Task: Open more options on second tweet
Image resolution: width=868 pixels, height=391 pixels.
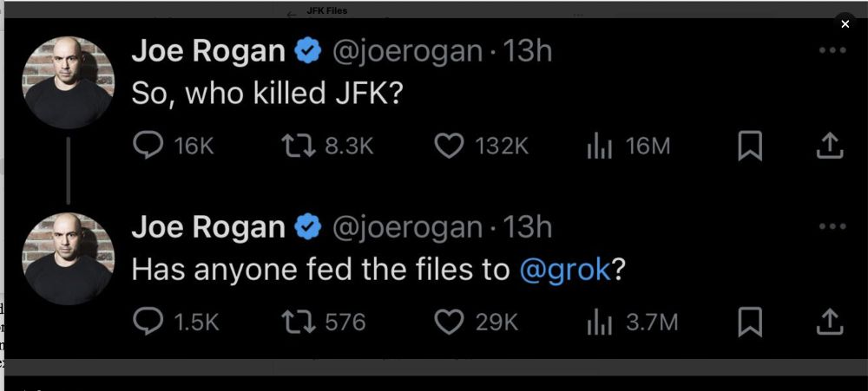Action: click(832, 227)
